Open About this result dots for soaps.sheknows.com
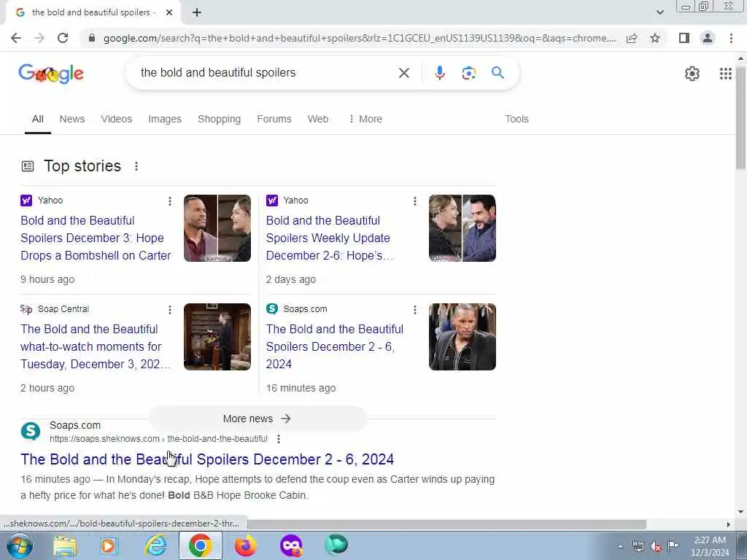The width and height of the screenshot is (747, 560). tap(279, 439)
